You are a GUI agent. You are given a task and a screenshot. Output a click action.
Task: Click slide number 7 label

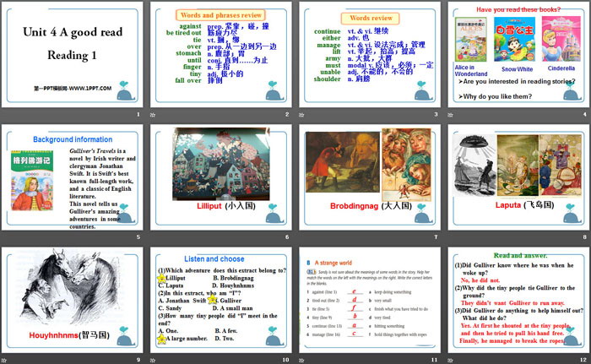tap(436, 236)
